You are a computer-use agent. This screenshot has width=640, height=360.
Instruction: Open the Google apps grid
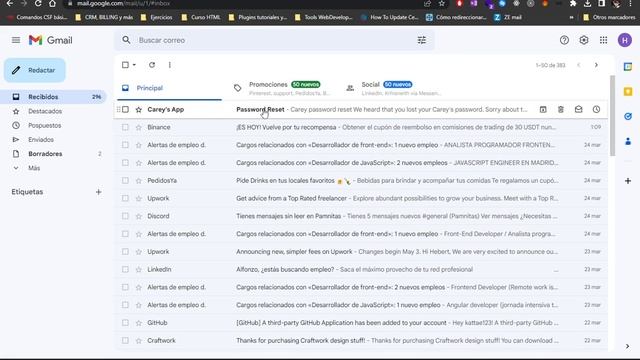(x=603, y=40)
